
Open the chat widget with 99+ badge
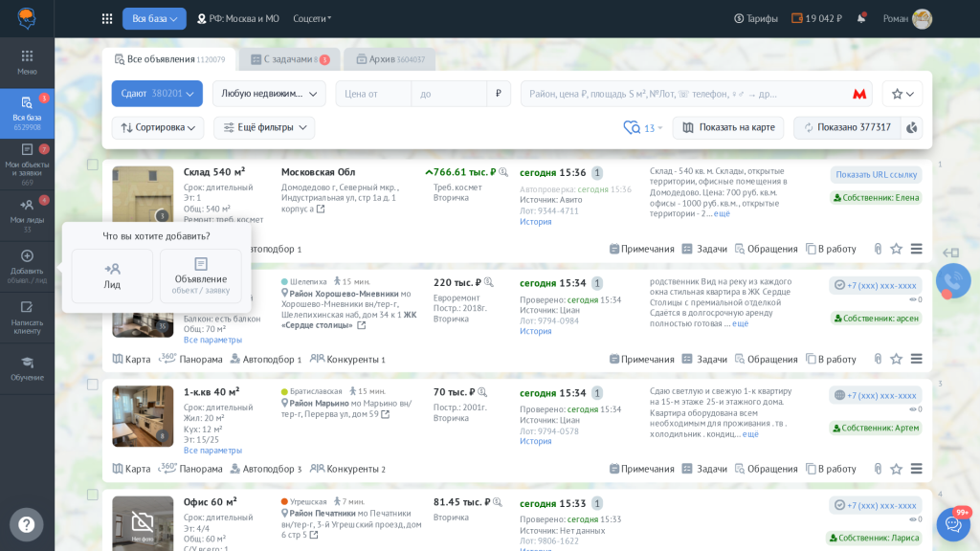pos(952,524)
